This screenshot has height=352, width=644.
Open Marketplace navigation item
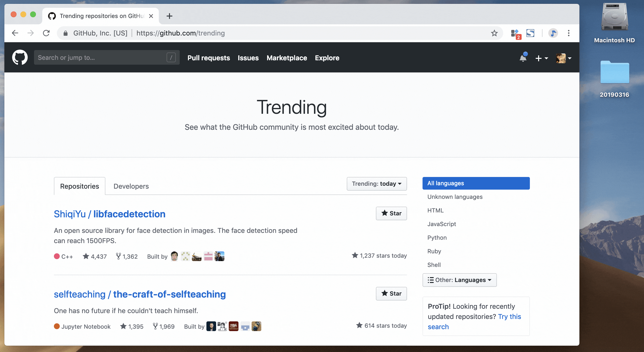click(x=287, y=57)
